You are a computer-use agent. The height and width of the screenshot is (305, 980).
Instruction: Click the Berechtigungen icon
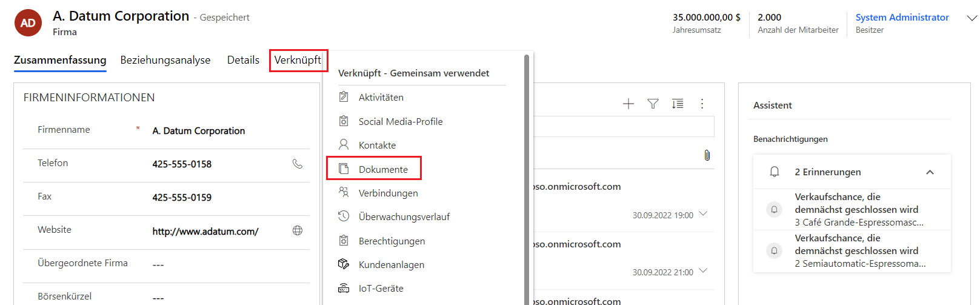click(344, 240)
